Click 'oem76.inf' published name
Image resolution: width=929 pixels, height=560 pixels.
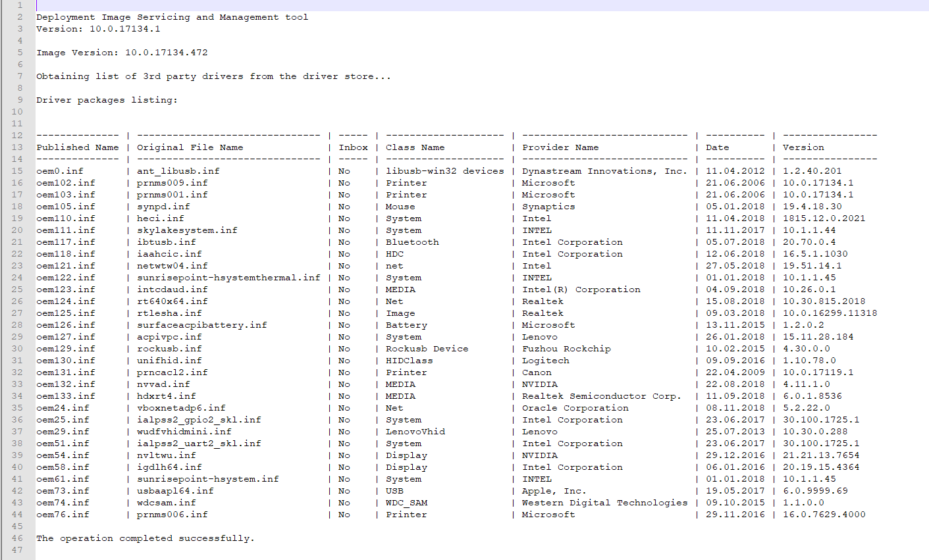(x=63, y=515)
